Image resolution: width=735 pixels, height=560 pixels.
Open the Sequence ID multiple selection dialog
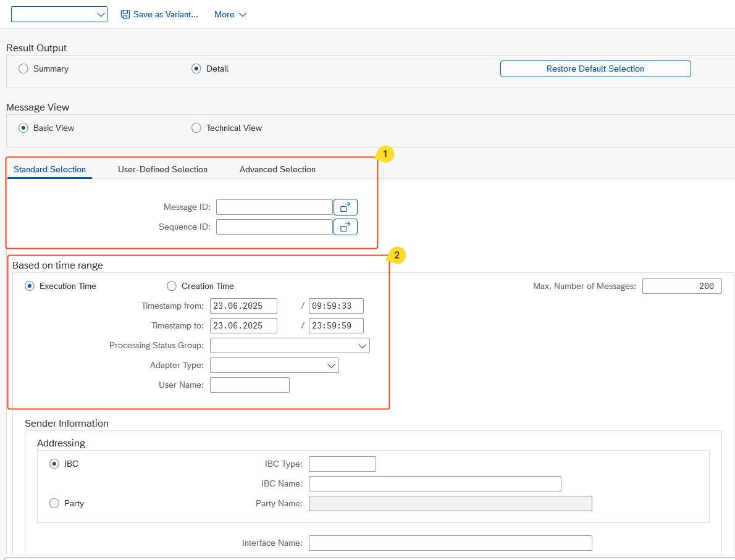pyautogui.click(x=345, y=227)
